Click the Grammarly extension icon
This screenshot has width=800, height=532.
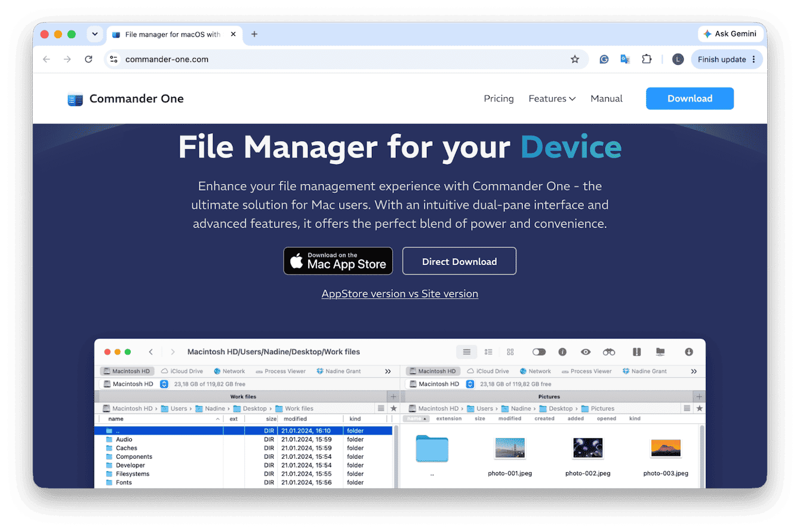click(x=604, y=59)
